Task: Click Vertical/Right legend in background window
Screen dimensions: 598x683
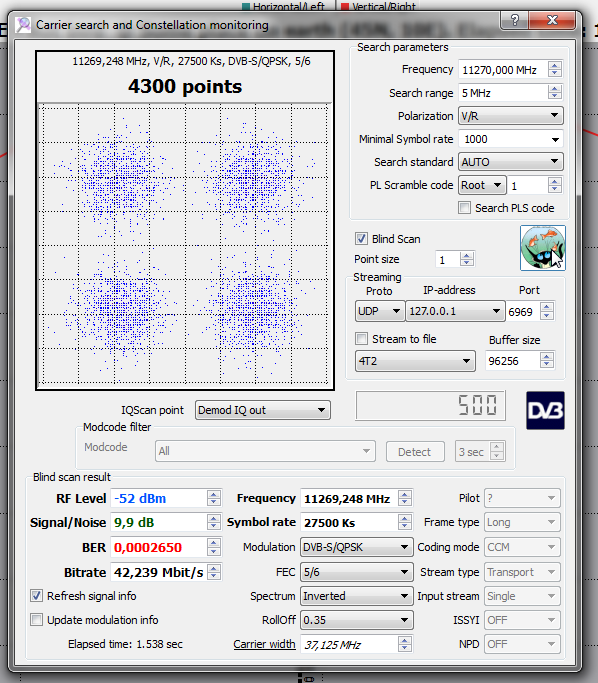Action: point(378,6)
